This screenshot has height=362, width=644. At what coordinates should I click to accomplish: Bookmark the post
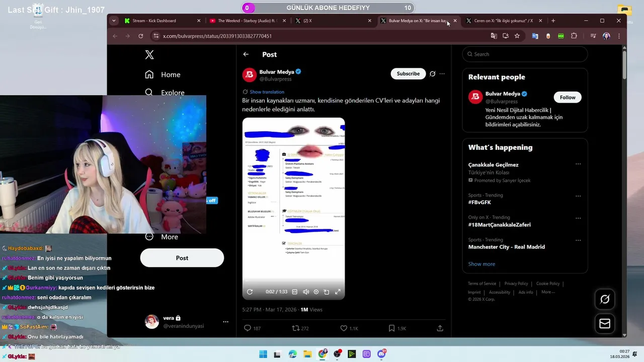391,328
